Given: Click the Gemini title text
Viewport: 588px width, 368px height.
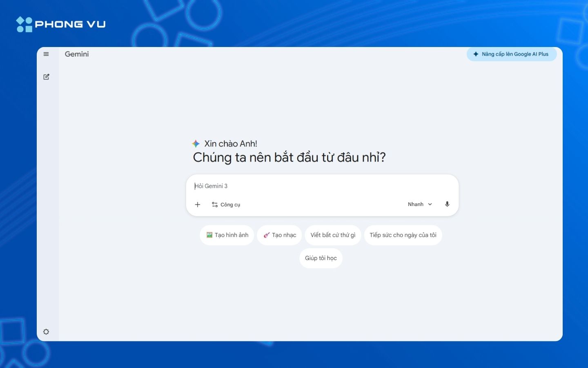Looking at the screenshot, I should pos(77,54).
